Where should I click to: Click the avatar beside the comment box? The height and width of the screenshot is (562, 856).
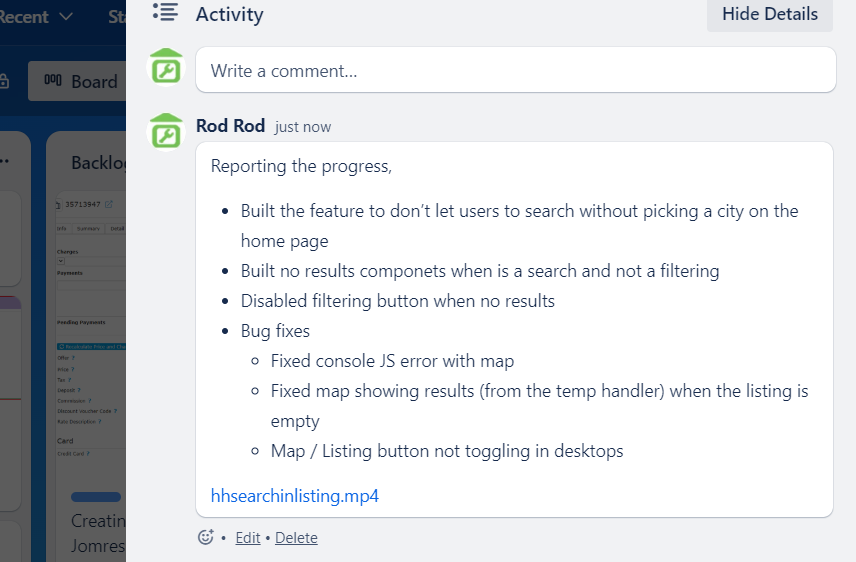tap(166, 69)
